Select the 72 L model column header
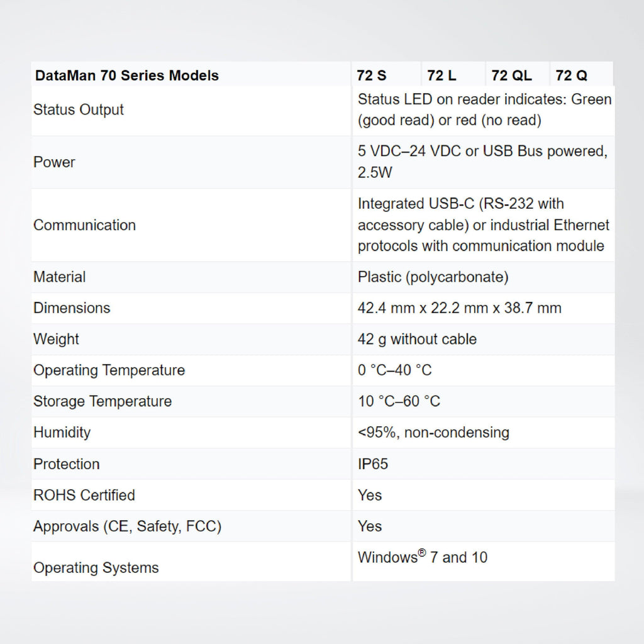644x644 pixels. 441,75
